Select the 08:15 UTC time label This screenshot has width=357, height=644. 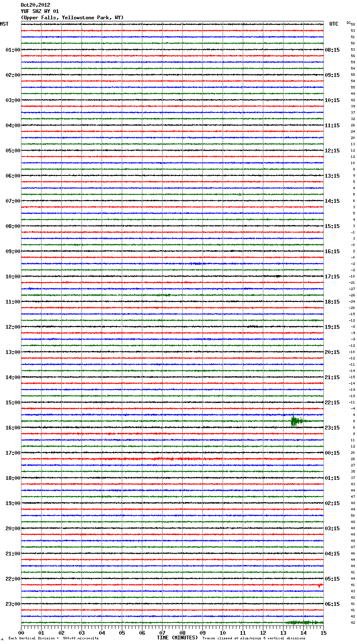click(x=332, y=50)
